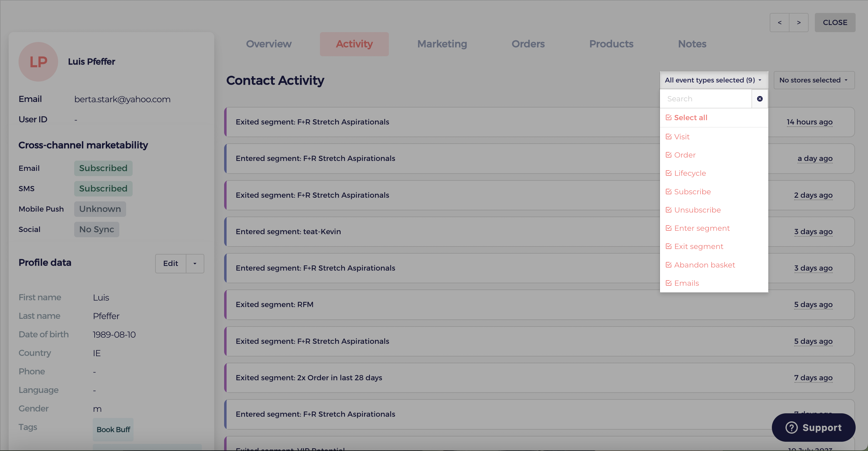
Task: Click the LP avatar circle
Action: tap(38, 62)
